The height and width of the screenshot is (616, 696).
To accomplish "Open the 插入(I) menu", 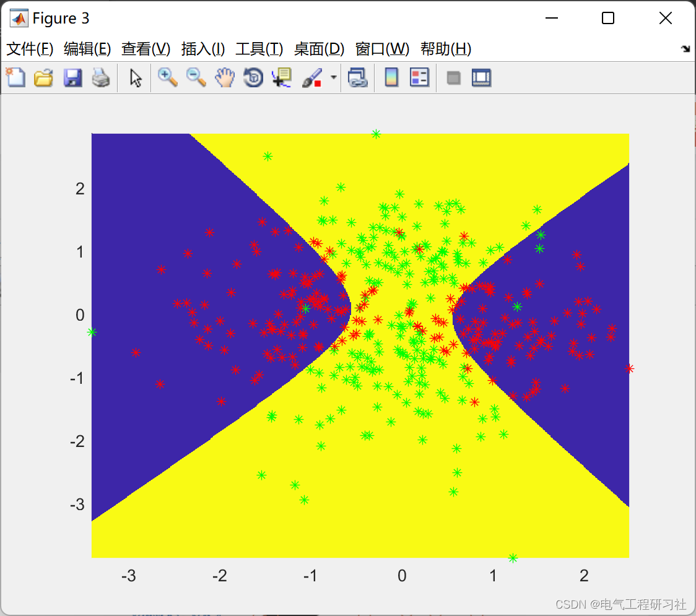I will pyautogui.click(x=202, y=50).
